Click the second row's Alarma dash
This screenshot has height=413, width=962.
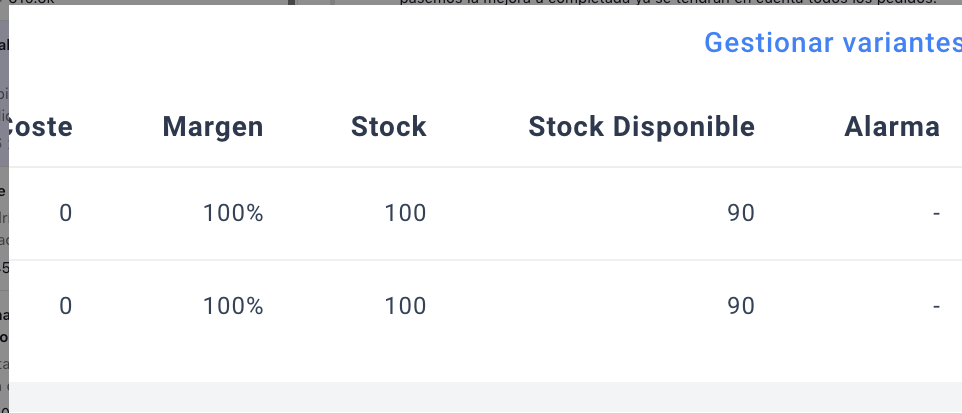click(936, 306)
